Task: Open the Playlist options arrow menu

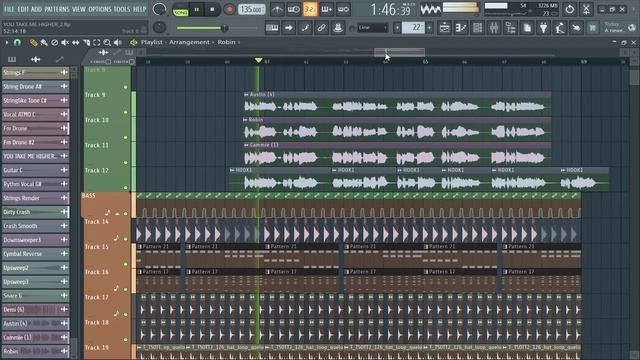Action: 7,42
